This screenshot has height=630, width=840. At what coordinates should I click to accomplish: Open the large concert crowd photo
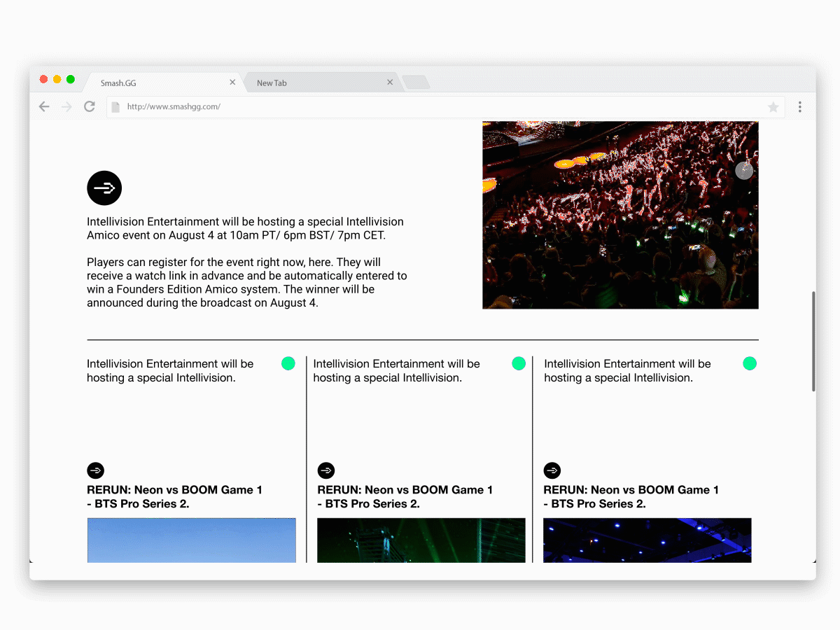pyautogui.click(x=620, y=215)
